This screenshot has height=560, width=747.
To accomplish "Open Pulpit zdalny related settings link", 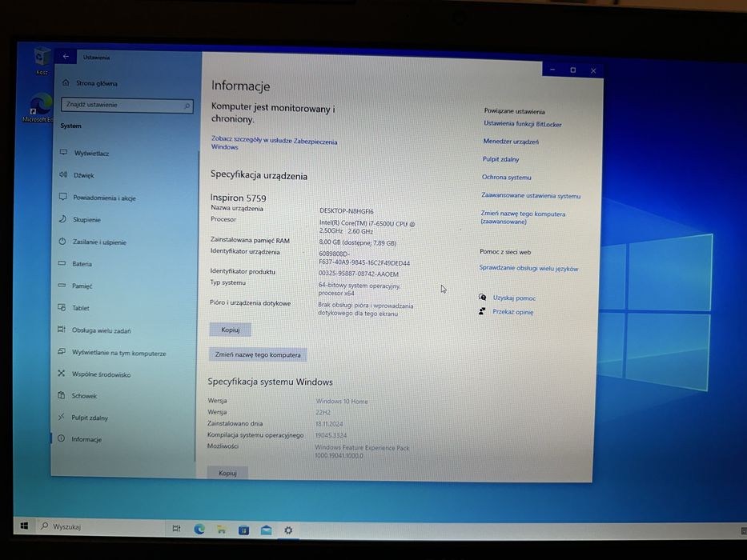I will pyautogui.click(x=500, y=159).
